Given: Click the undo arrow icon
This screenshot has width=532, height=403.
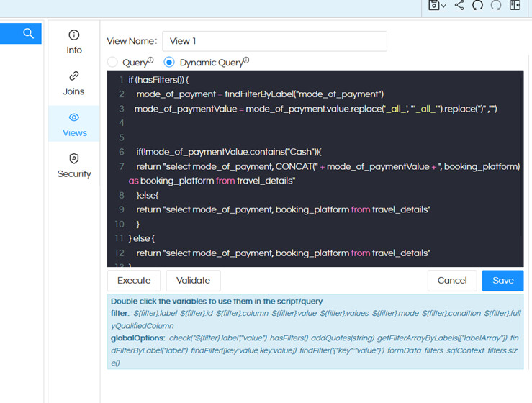Looking at the screenshot, I should [478, 5].
